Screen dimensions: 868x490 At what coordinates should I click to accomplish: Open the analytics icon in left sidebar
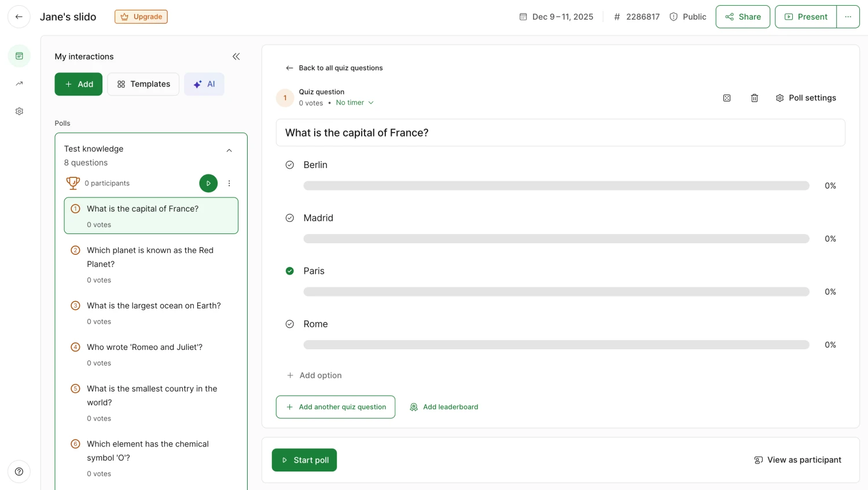[19, 84]
